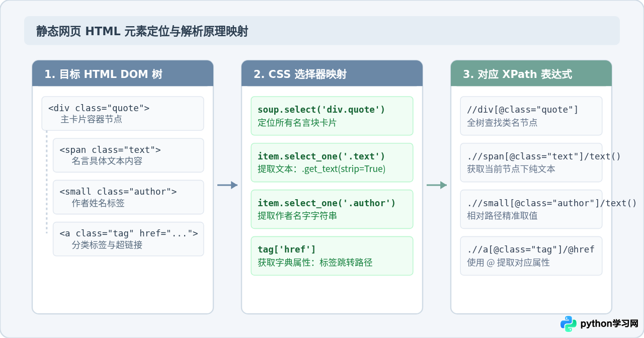The image size is (644, 338).
Task: Click the soup.select('div.quote') code card
Action: [x=332, y=116]
